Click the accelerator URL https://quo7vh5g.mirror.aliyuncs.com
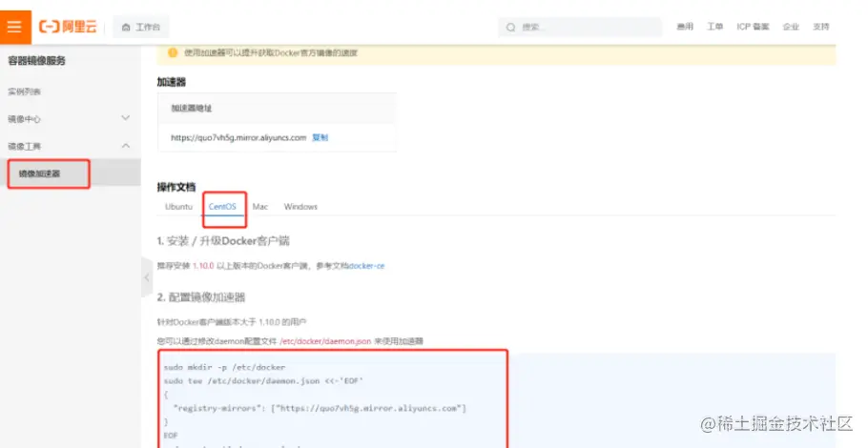This screenshot has width=868, height=448. [x=238, y=137]
